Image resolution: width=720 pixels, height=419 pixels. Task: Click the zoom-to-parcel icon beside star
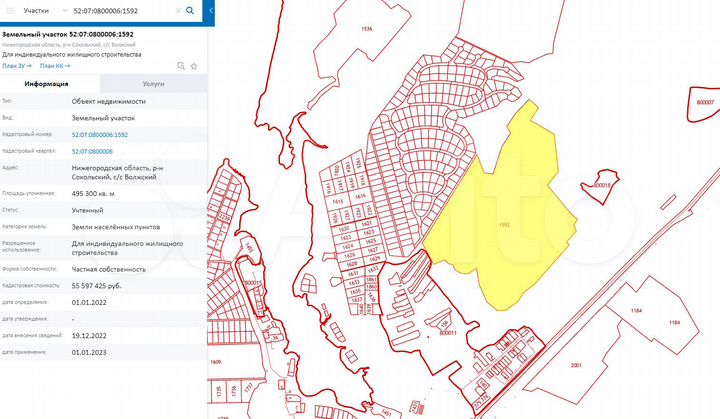pyautogui.click(x=180, y=65)
